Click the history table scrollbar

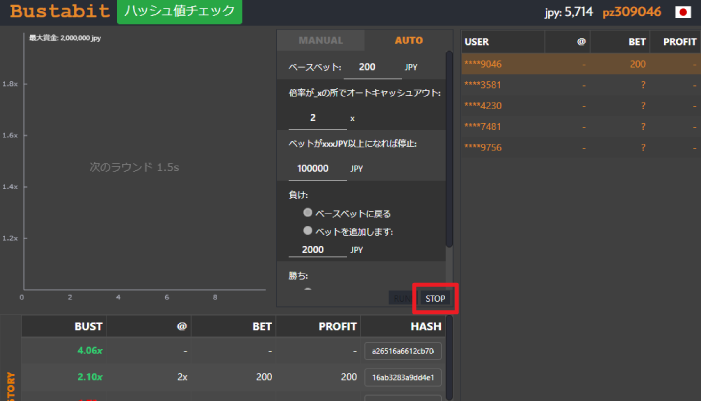(x=449, y=358)
